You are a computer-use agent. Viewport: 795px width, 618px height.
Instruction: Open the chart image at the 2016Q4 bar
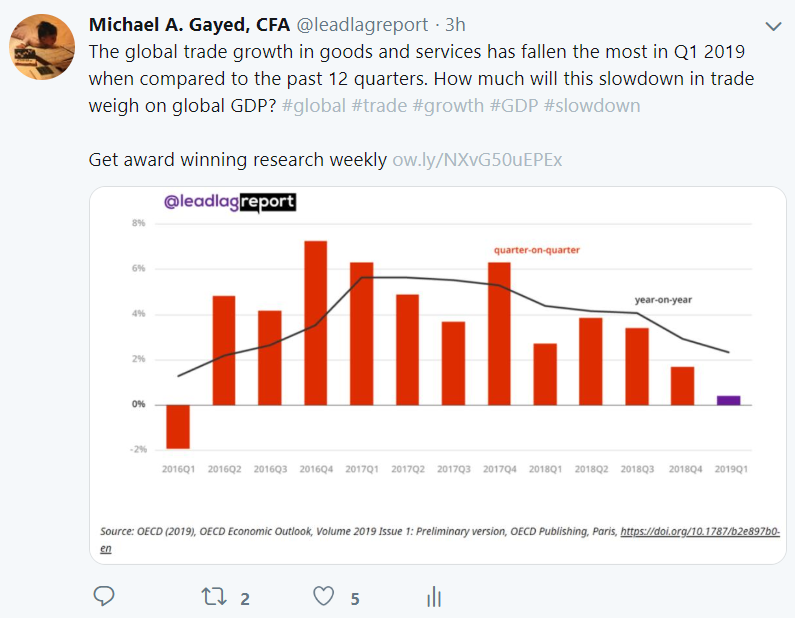point(315,322)
